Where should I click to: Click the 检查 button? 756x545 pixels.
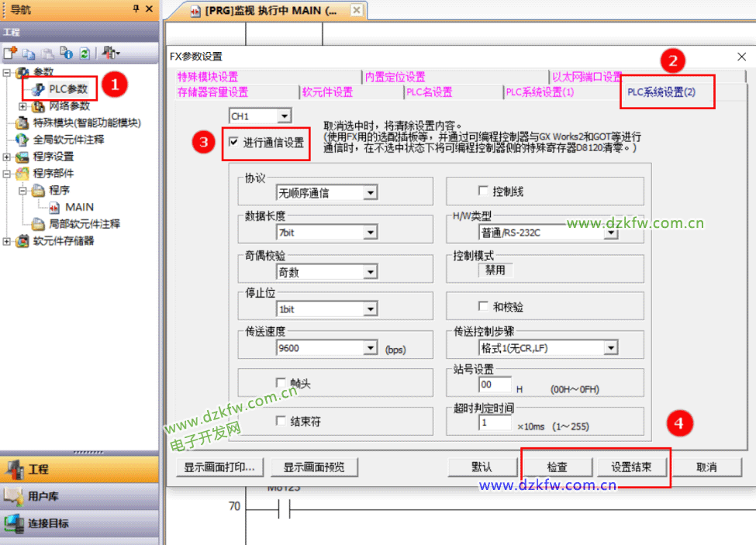pyautogui.click(x=557, y=467)
